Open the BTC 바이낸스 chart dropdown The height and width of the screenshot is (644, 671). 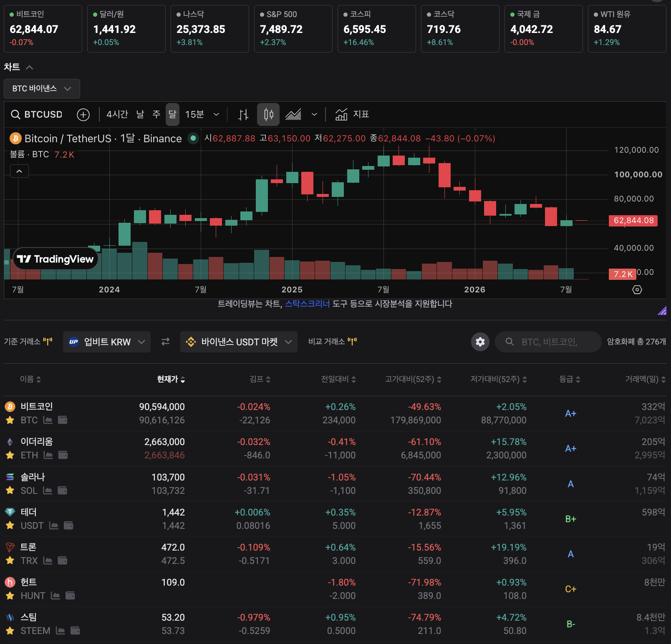(42, 88)
